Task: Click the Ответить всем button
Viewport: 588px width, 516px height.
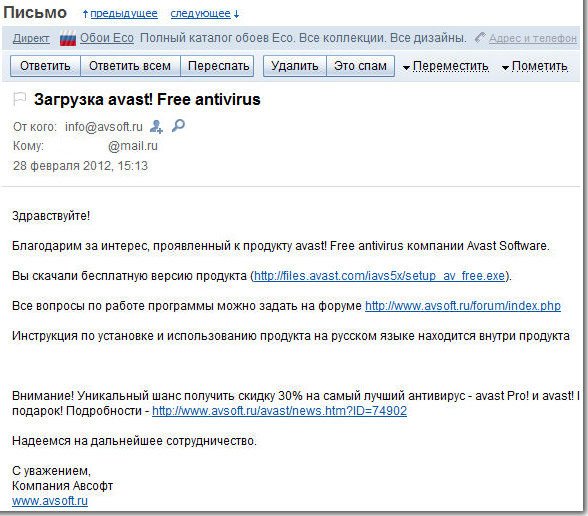Action: point(130,66)
